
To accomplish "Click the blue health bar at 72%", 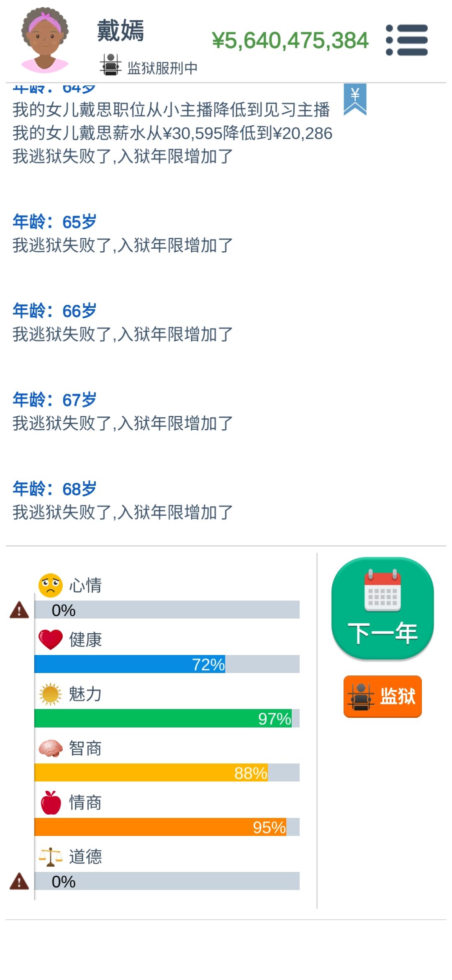I will click(130, 664).
